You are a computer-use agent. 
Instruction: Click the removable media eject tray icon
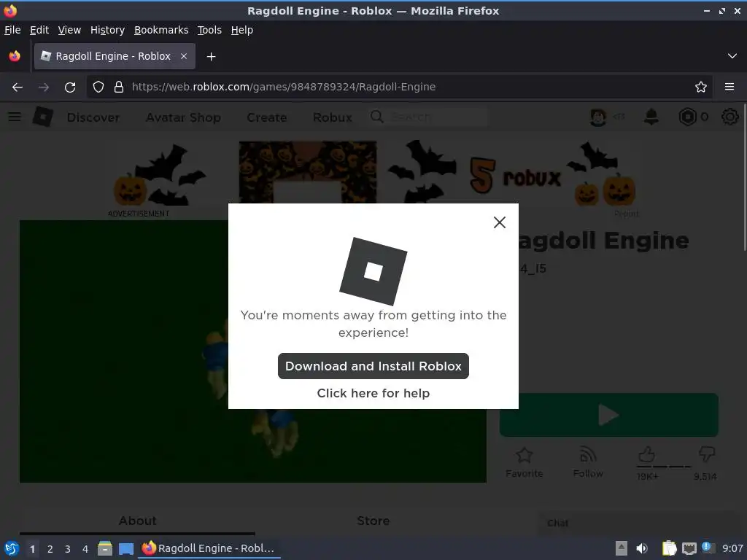[622, 548]
